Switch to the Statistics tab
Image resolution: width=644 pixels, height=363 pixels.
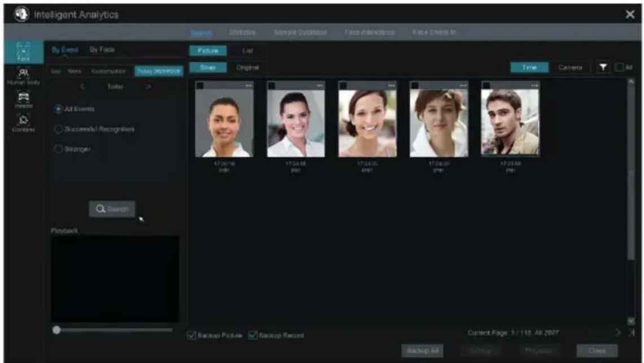click(242, 32)
